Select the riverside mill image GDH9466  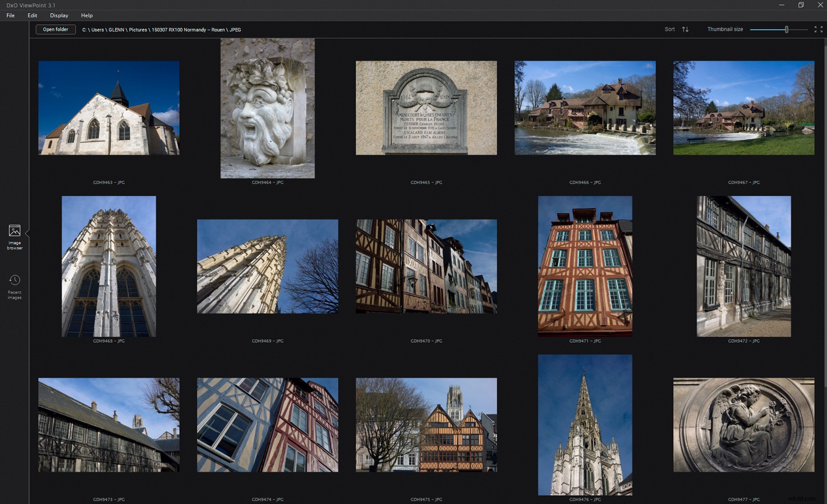584,107
